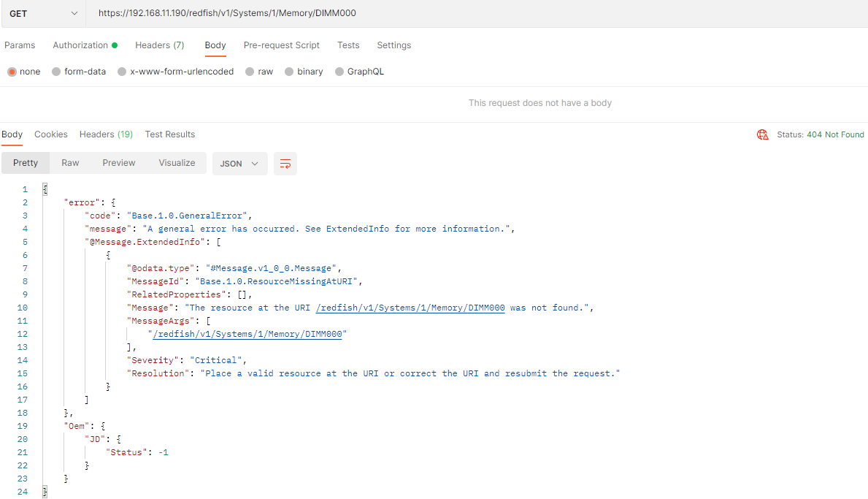868x499 pixels.
Task: Click the "@Message.ExtendedInfo" key
Action: pyautogui.click(x=145, y=242)
